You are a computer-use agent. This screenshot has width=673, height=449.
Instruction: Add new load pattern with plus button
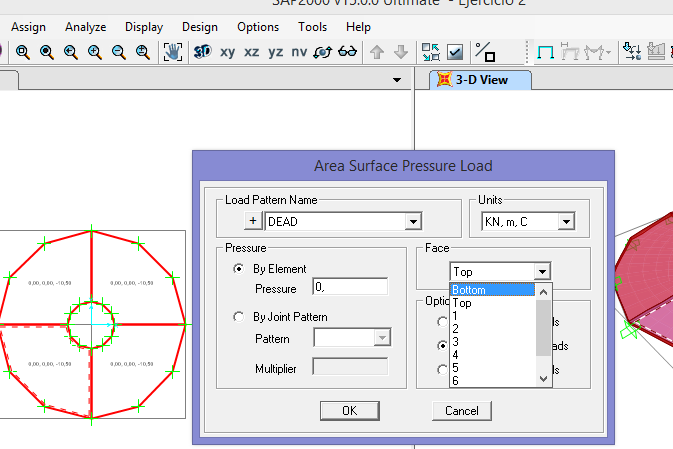[253, 222]
